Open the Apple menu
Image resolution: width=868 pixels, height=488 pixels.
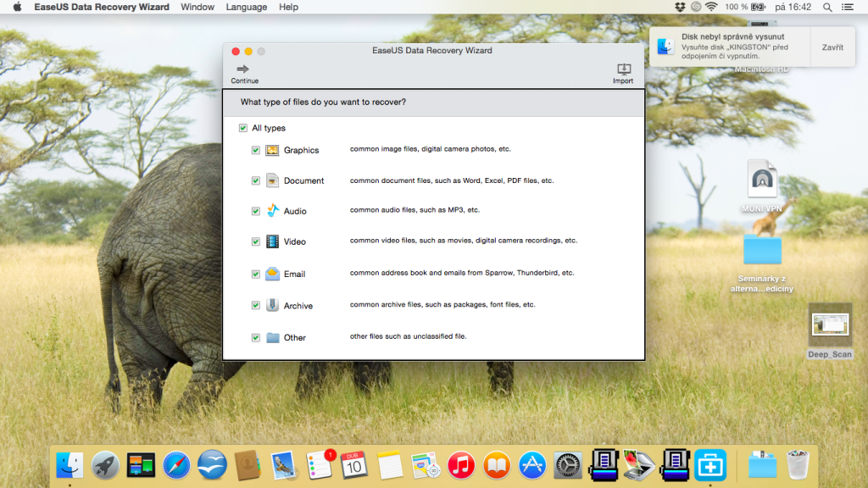click(16, 7)
